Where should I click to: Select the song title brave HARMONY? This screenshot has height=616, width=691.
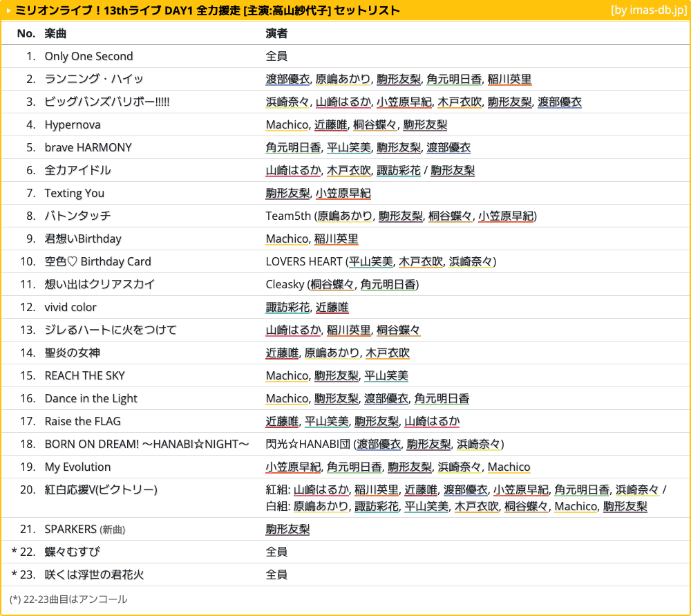[x=88, y=148]
